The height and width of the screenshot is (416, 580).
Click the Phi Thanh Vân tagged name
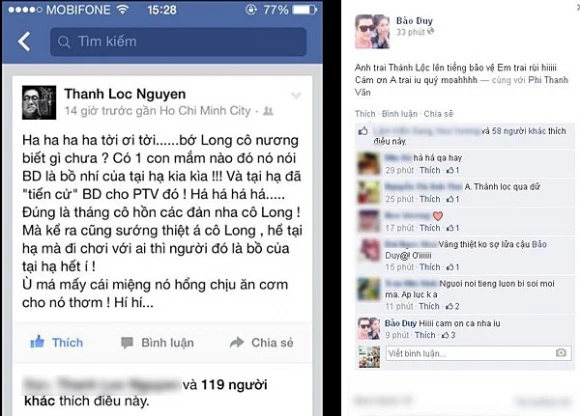462,86
